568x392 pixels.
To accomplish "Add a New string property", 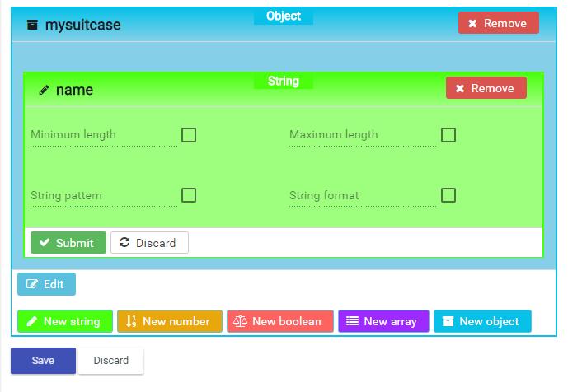I will click(65, 321).
